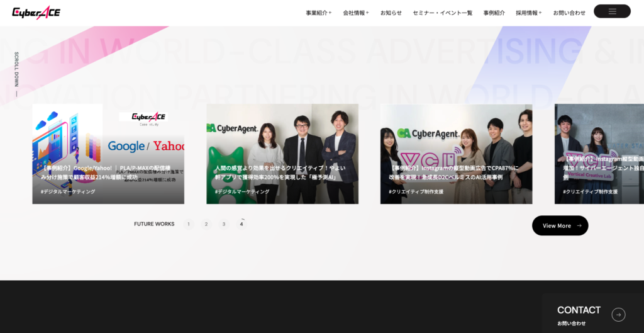Open the お知らせ page
The image size is (644, 333).
coord(391,13)
